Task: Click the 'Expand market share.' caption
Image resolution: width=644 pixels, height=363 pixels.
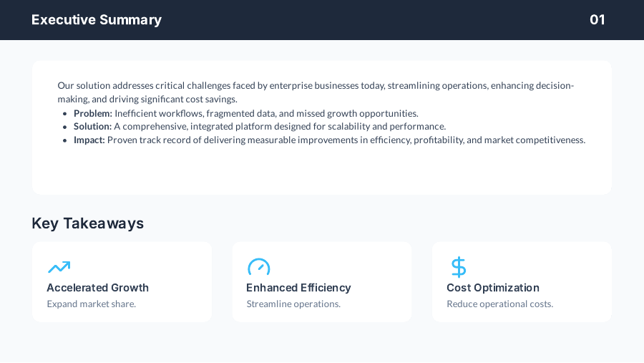Action: (x=91, y=304)
